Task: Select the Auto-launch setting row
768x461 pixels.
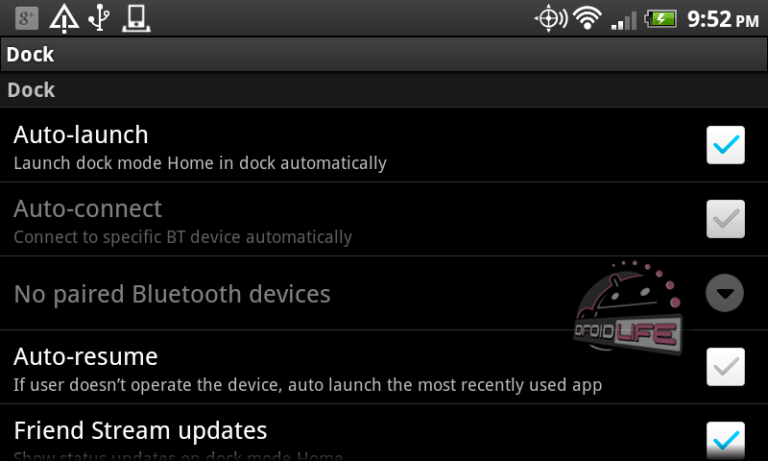Action: (x=384, y=145)
